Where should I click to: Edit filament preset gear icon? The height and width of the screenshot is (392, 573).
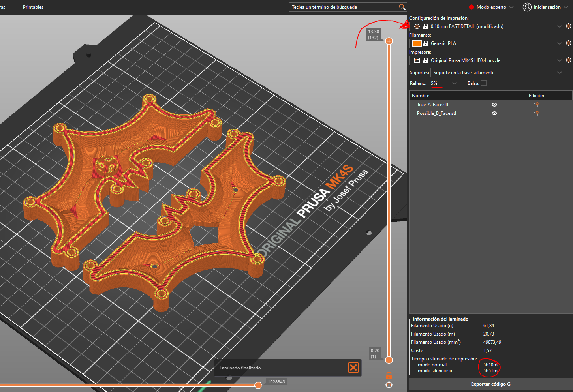tap(569, 43)
